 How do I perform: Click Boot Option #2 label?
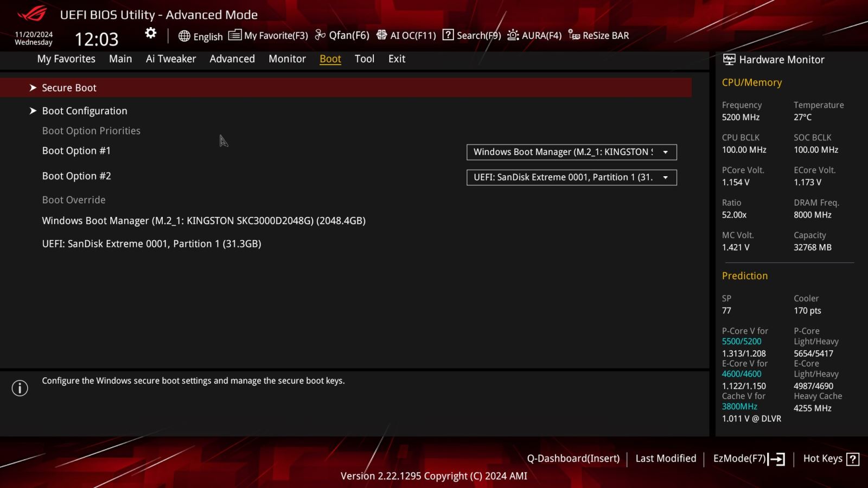[76, 176]
